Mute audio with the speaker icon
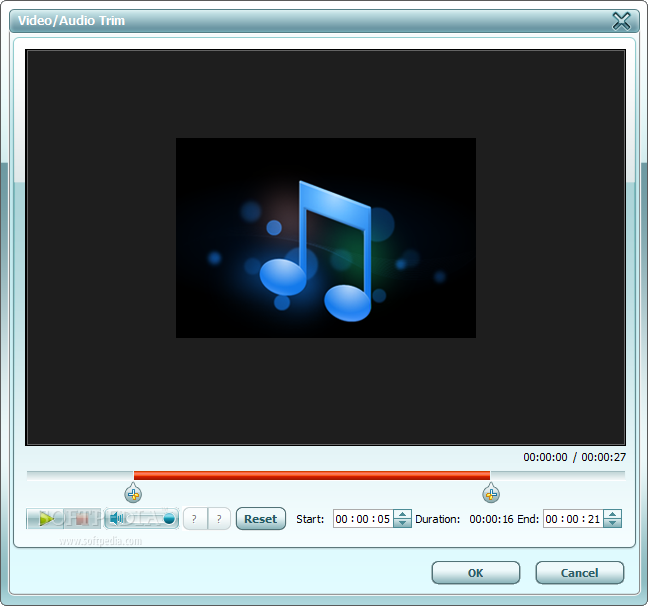The width and height of the screenshot is (648, 606). 117,518
